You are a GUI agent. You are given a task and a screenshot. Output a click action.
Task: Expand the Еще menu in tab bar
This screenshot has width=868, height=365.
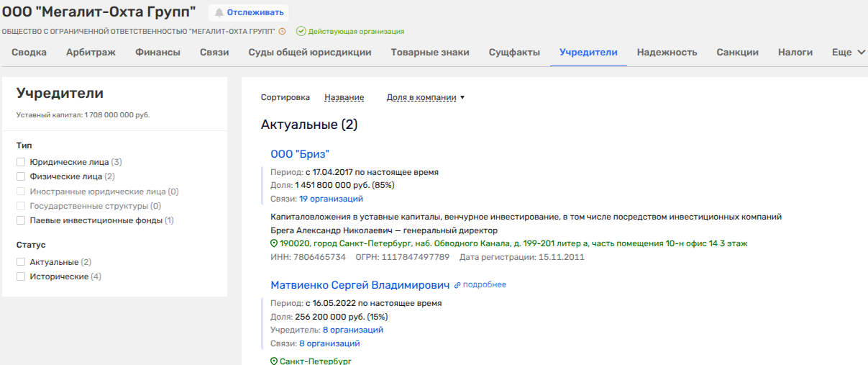tap(849, 53)
